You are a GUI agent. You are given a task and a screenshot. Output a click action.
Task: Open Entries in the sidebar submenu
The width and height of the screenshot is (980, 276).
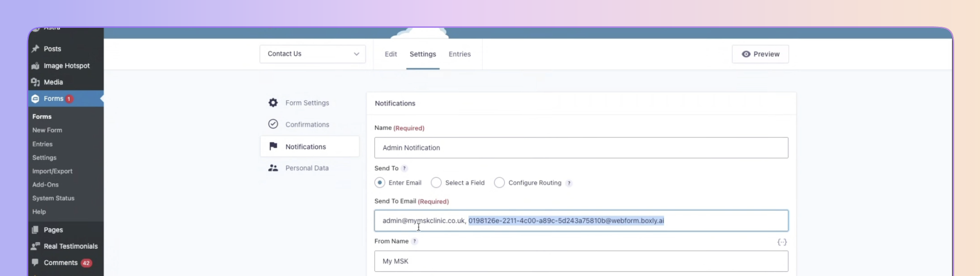pyautogui.click(x=42, y=144)
